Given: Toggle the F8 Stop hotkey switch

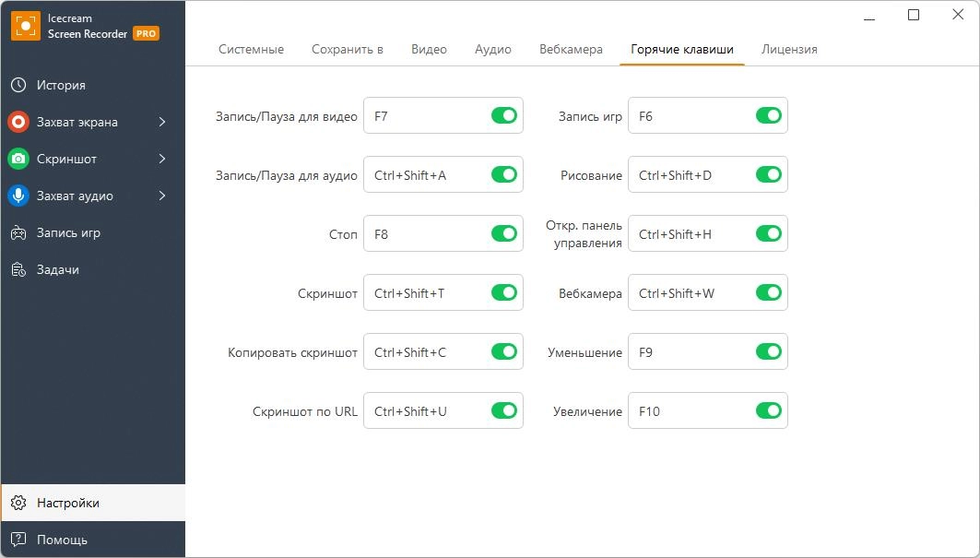Looking at the screenshot, I should point(504,234).
